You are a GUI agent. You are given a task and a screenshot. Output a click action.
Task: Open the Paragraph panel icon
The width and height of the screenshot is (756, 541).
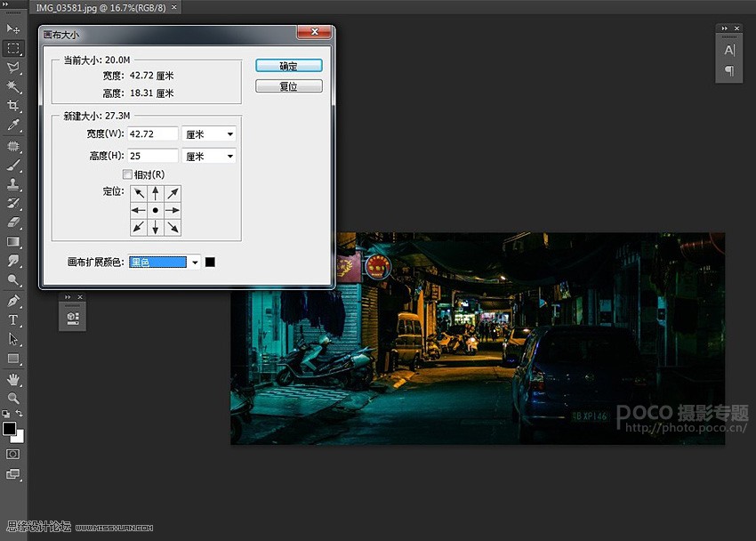[729, 71]
